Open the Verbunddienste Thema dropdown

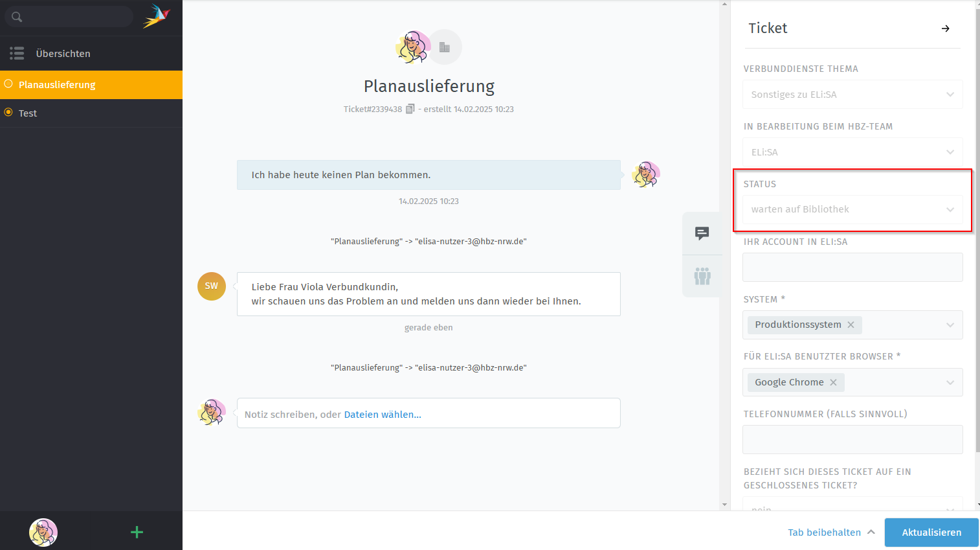coord(852,95)
